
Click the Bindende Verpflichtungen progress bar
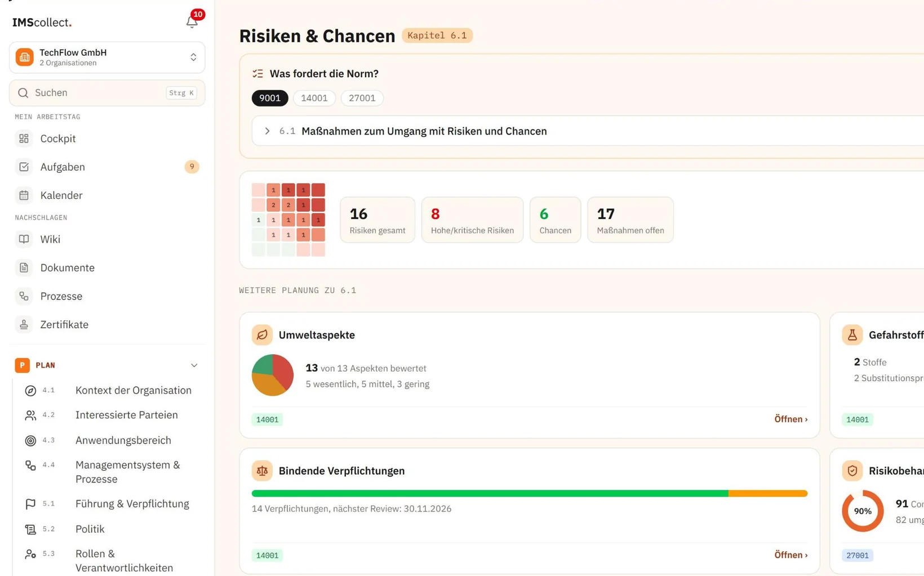coord(530,494)
